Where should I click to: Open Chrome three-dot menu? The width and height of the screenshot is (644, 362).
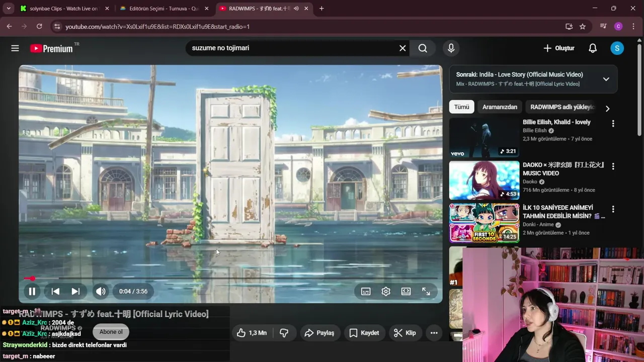(634, 26)
